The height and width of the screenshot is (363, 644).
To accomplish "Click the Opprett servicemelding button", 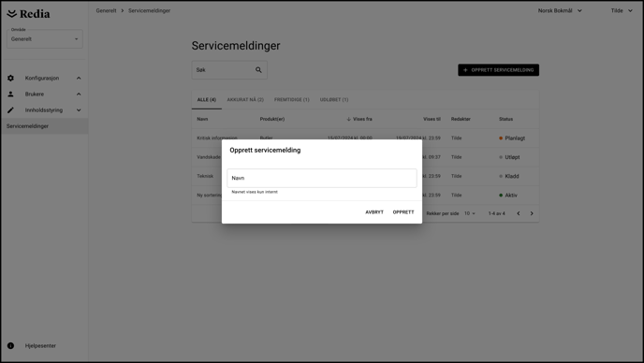I will click(498, 70).
